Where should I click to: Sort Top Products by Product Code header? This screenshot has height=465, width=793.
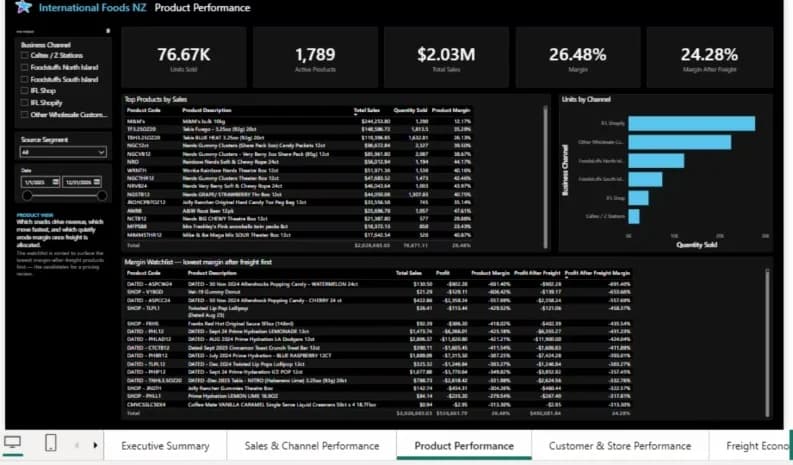click(x=144, y=110)
